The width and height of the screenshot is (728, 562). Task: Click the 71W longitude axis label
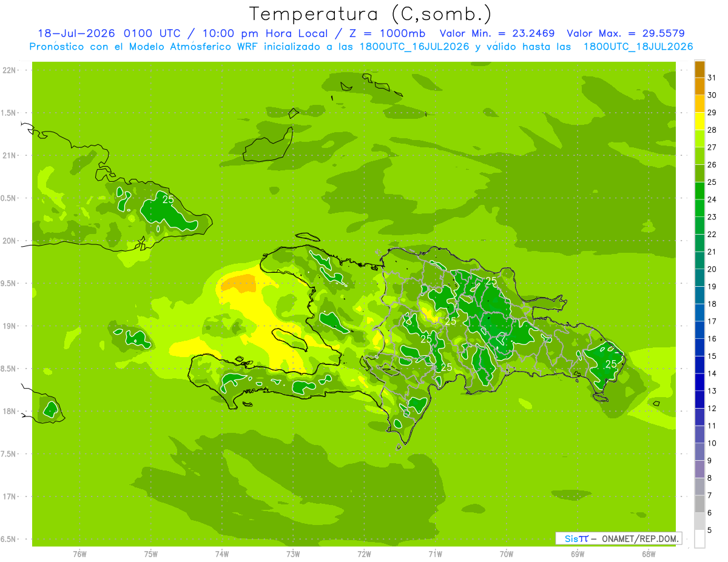435,554
